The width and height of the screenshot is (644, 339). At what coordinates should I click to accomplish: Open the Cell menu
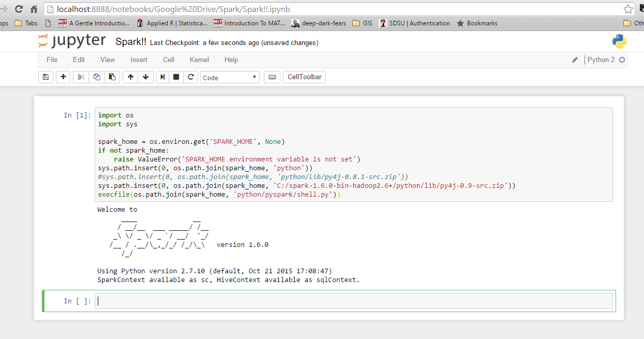coord(168,60)
